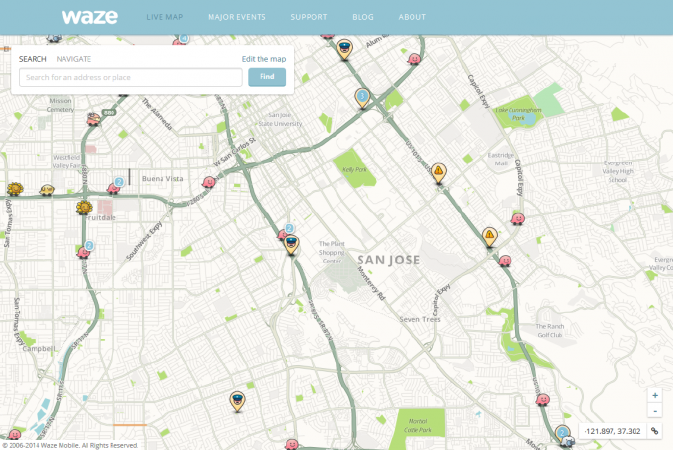This screenshot has width=673, height=450.
Task: Click the Evergreen Valley High School label
Action: tap(618, 171)
